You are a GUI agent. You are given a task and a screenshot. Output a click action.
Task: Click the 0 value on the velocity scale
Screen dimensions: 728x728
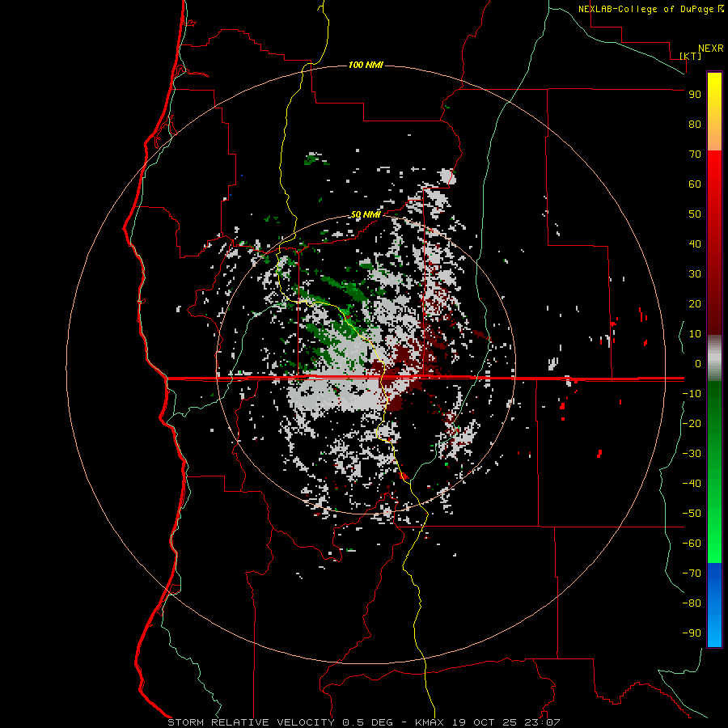click(698, 364)
